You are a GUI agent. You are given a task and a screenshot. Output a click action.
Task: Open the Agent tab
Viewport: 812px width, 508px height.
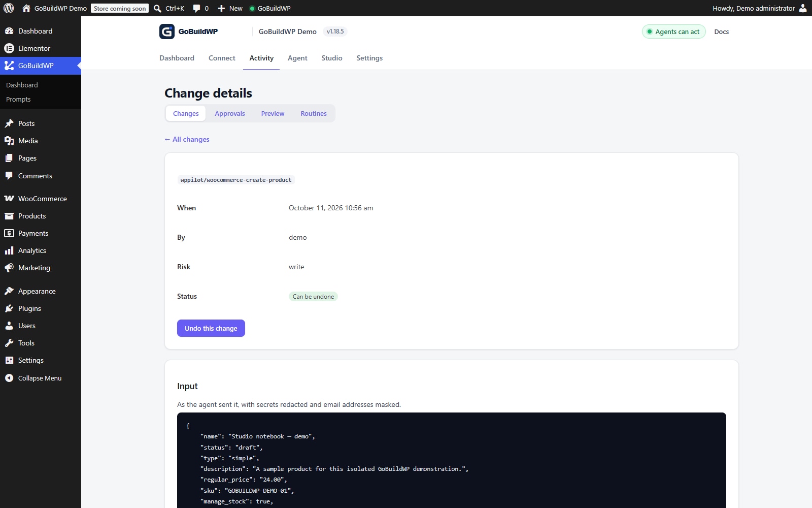point(297,58)
